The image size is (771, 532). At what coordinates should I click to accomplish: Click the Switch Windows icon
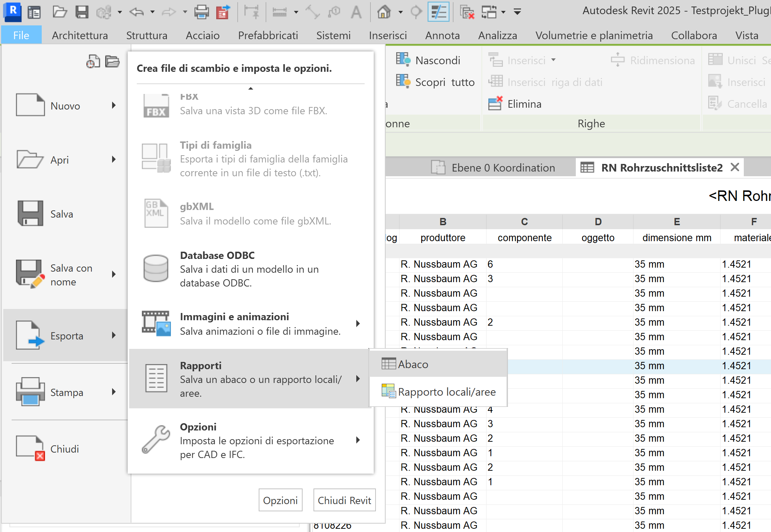pos(489,12)
